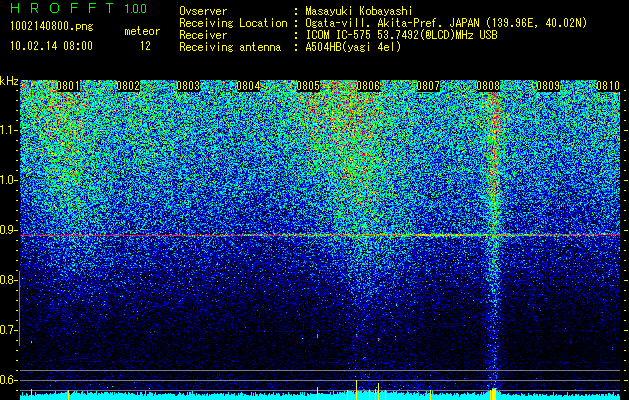Click the 0.6 frequency axis label
Viewport: 629px width, 400px height.
(x=8, y=380)
